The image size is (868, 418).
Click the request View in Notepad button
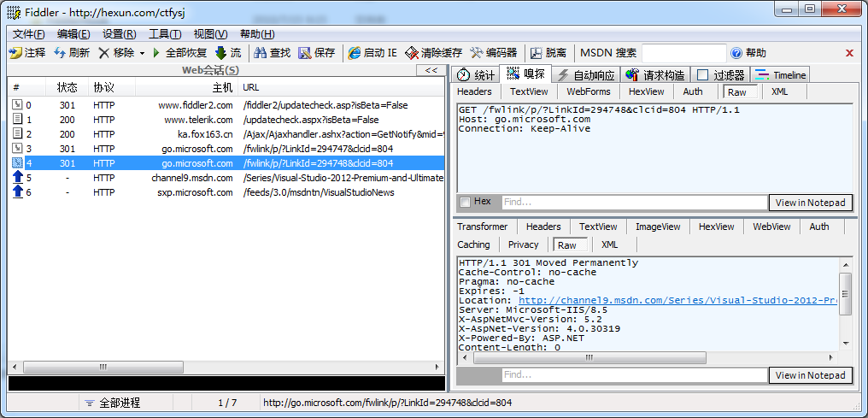click(811, 203)
